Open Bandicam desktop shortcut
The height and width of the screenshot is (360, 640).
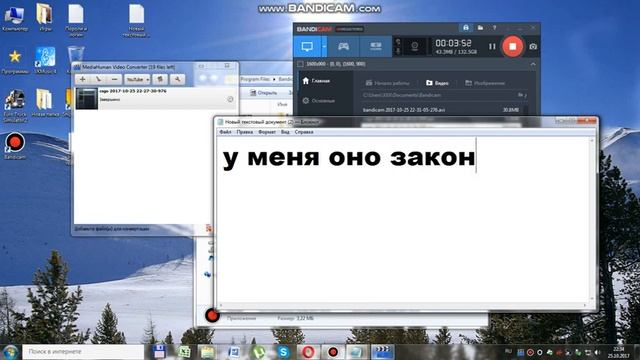point(15,146)
